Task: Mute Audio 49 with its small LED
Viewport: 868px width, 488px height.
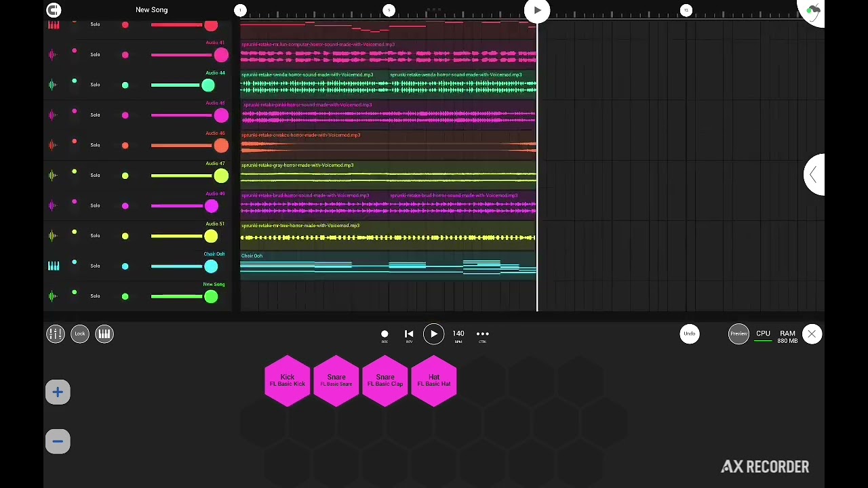Action: pos(75,201)
